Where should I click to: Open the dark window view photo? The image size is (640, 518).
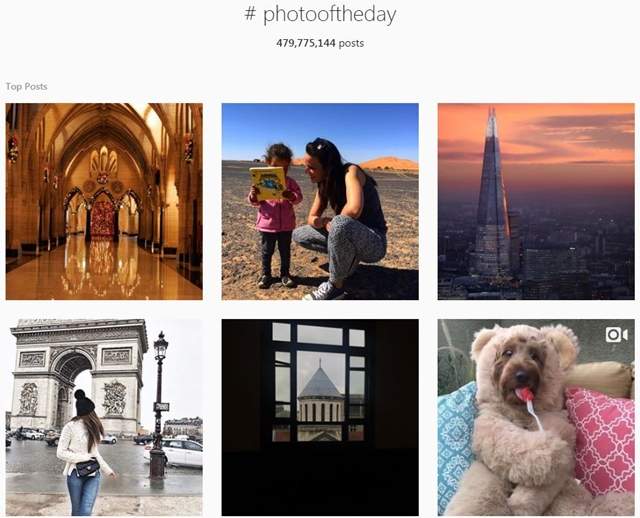pyautogui.click(x=320, y=417)
